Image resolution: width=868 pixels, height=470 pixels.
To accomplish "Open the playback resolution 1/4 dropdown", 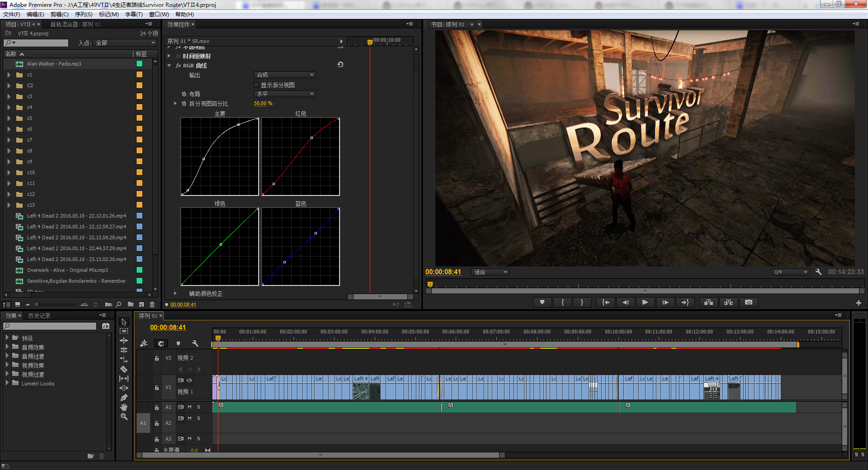I will 791,272.
